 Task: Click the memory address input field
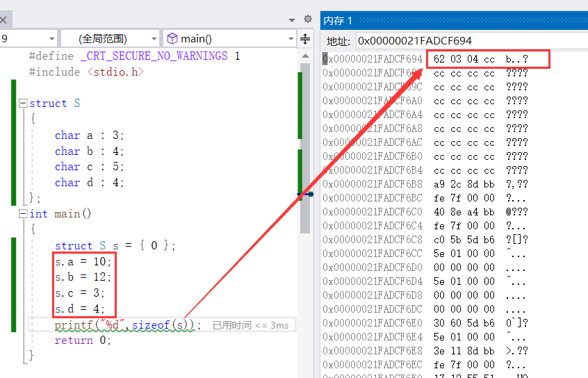pos(472,40)
